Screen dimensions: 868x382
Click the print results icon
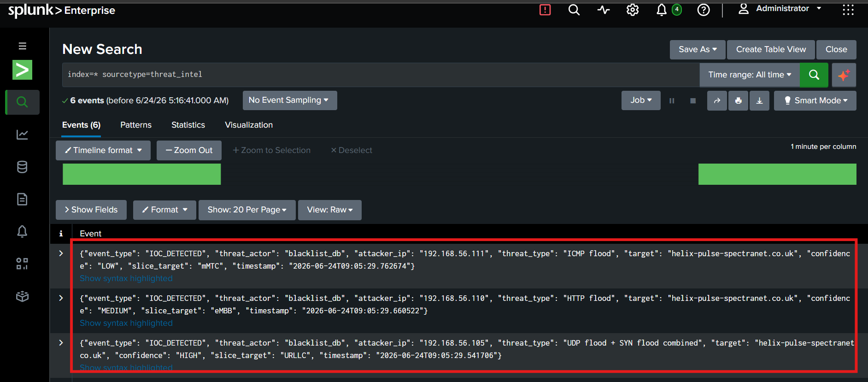(x=738, y=100)
